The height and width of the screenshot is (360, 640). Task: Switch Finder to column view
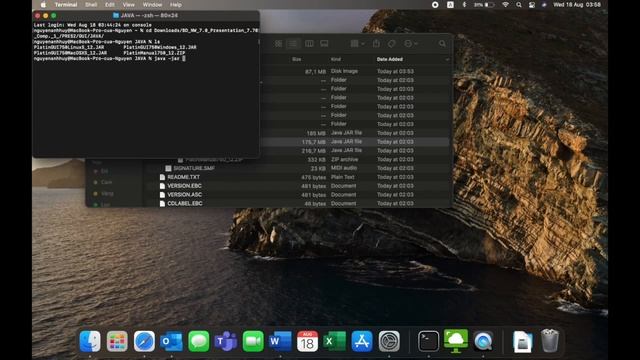coord(309,44)
